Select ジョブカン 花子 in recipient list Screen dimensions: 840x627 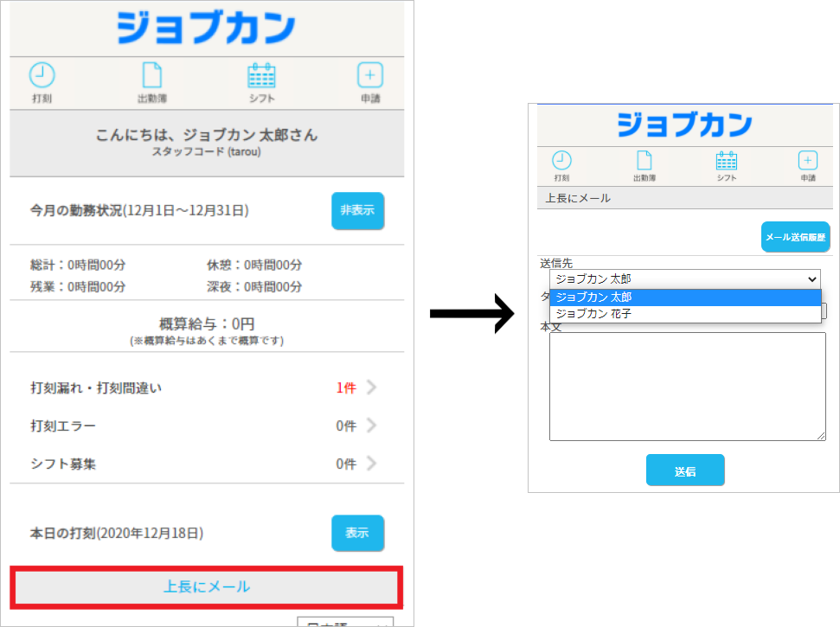tap(685, 314)
